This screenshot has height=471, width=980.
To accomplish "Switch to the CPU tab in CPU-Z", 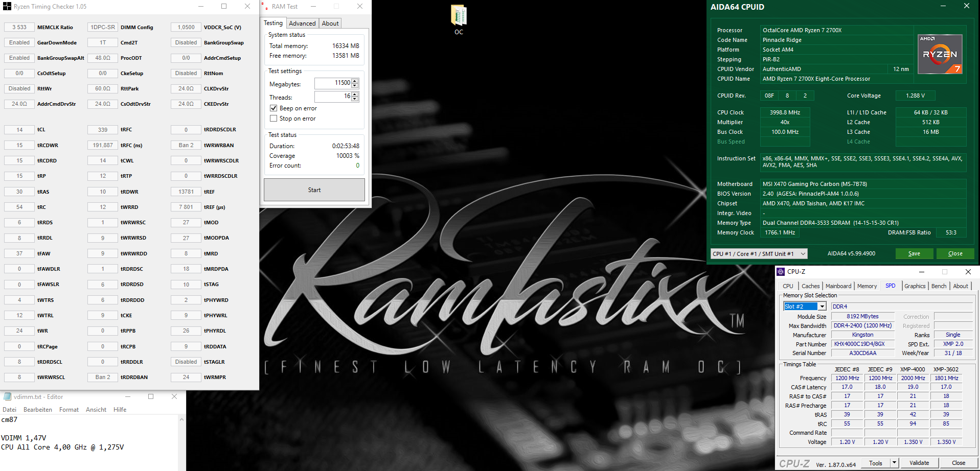I will (x=788, y=286).
